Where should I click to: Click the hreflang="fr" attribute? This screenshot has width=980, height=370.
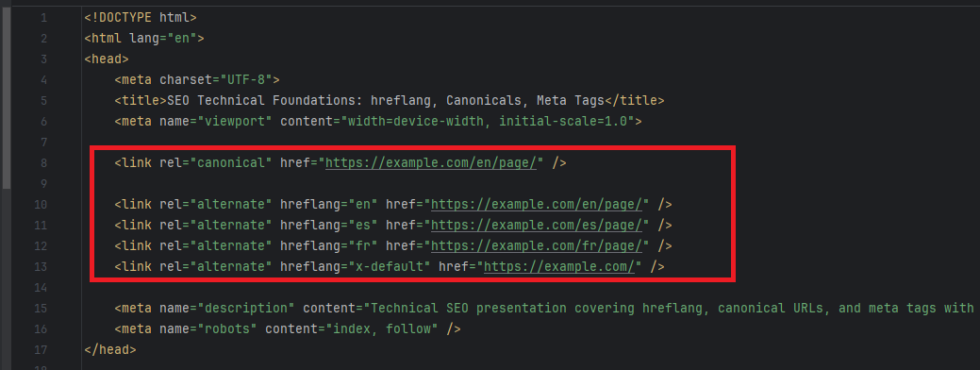(329, 245)
